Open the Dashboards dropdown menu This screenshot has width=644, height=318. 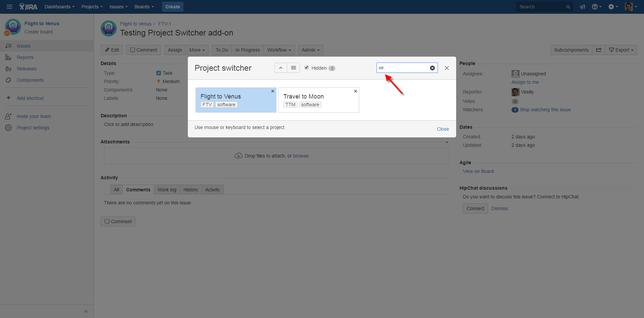(60, 7)
